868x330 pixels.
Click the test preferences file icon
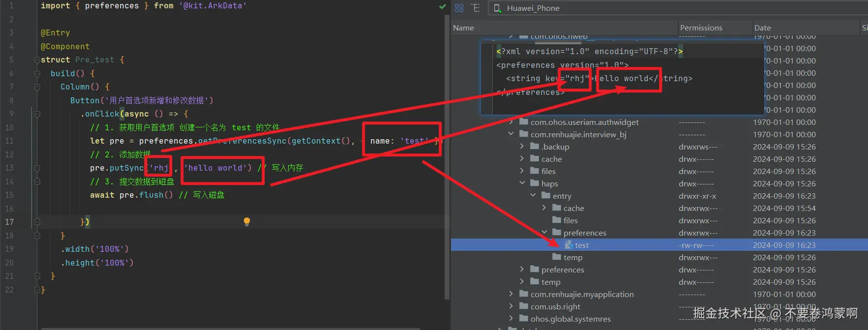pos(569,245)
